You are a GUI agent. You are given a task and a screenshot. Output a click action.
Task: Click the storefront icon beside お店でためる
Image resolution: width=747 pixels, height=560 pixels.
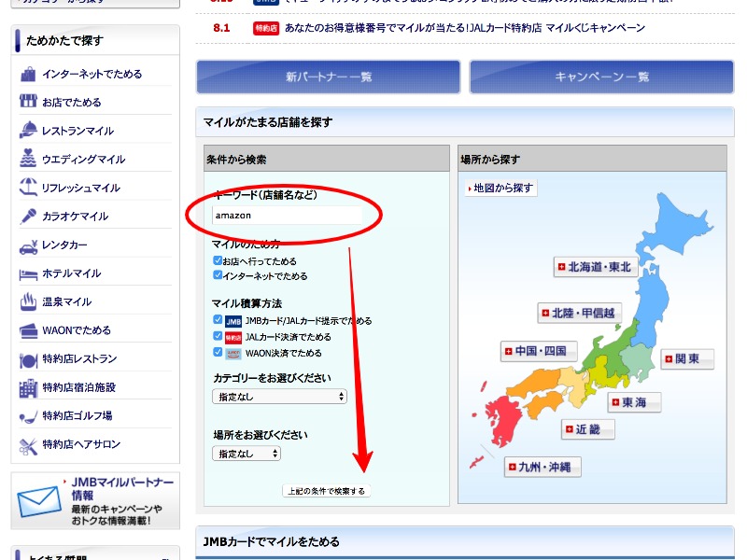(x=28, y=102)
